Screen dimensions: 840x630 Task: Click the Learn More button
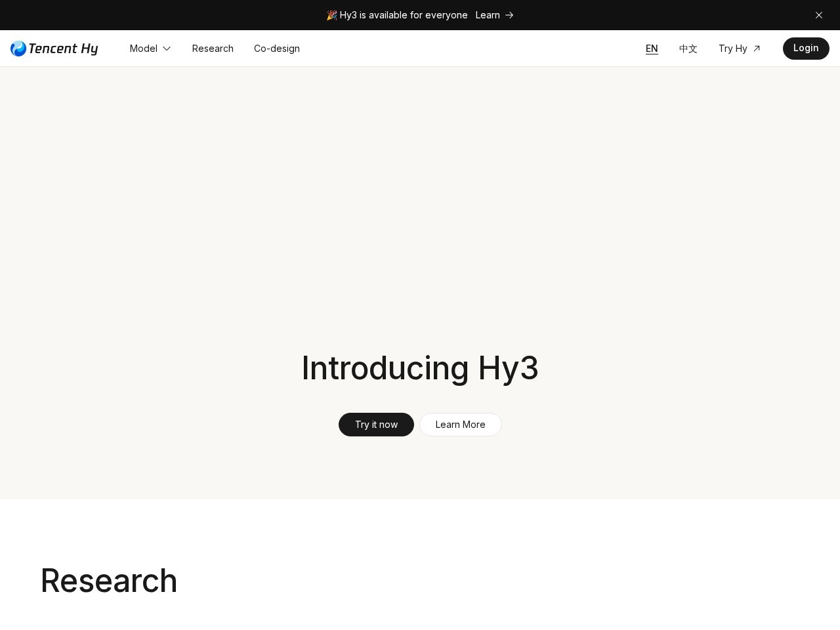tap(461, 425)
